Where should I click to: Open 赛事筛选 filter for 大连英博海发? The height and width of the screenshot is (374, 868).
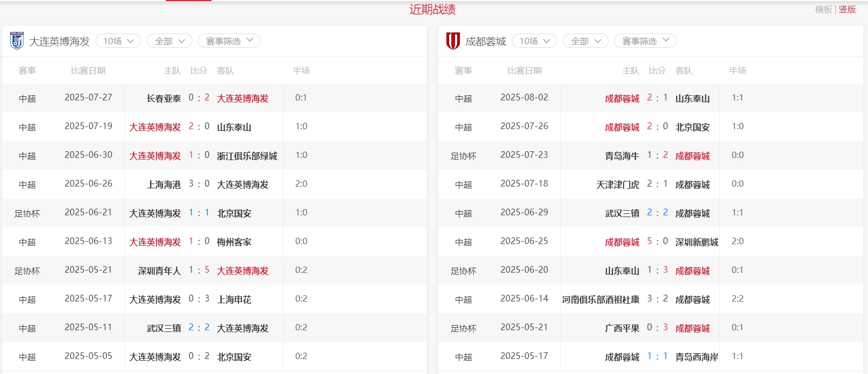(229, 41)
